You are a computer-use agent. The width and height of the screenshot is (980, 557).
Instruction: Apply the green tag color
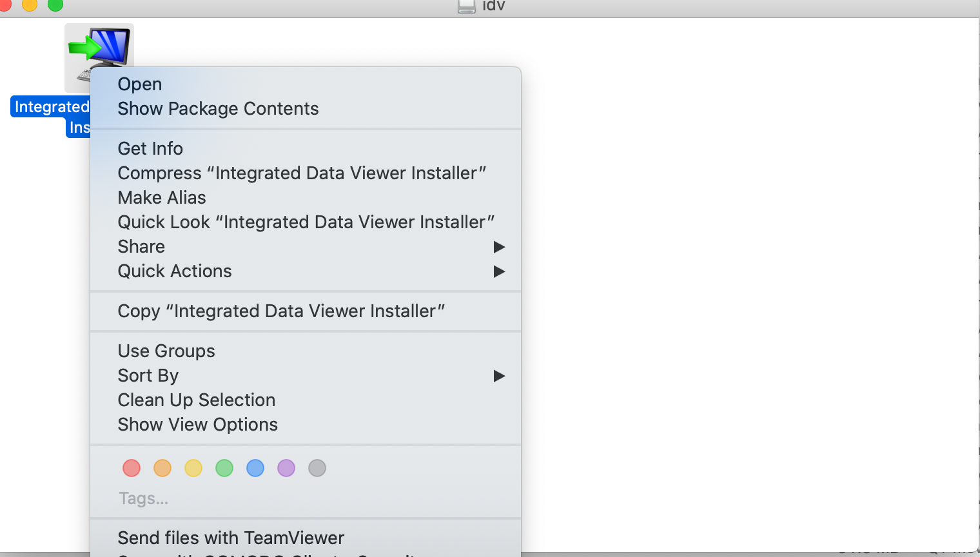click(224, 468)
